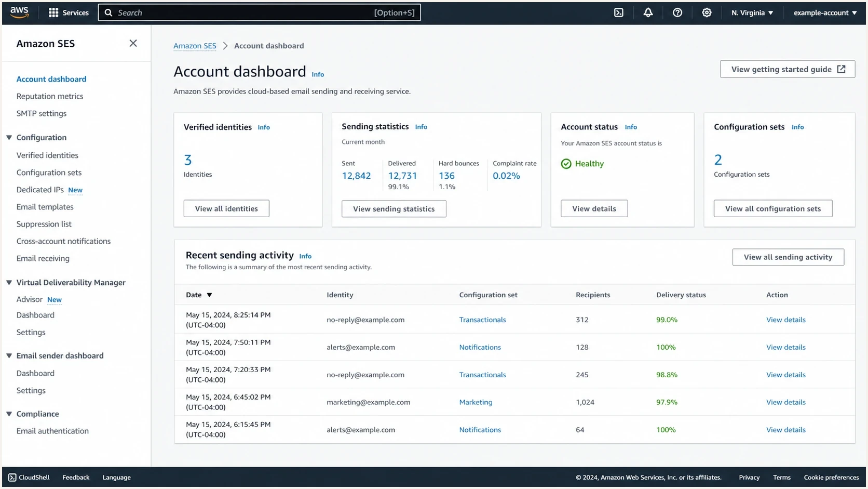Click View getting started guide button

pyautogui.click(x=788, y=69)
